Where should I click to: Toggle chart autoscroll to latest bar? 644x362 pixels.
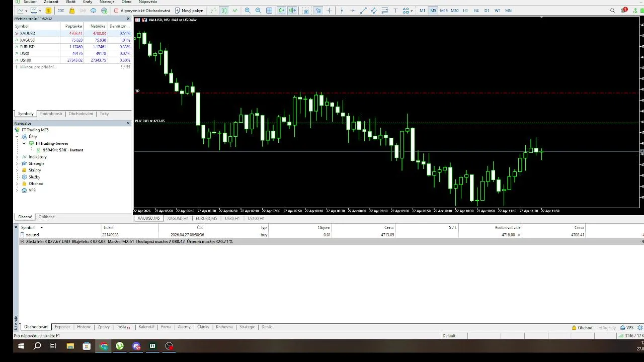point(281,11)
